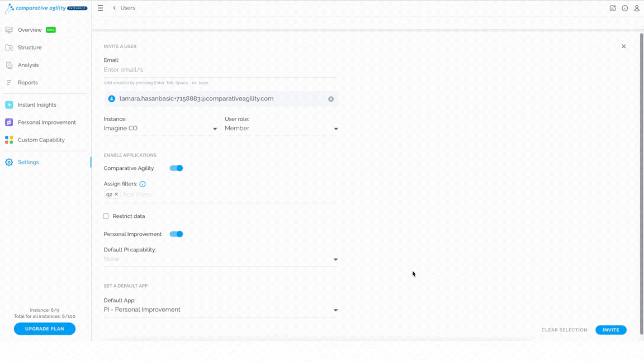644x362 pixels.
Task: Click the vertical scrollbar on the right
Action: point(641,184)
